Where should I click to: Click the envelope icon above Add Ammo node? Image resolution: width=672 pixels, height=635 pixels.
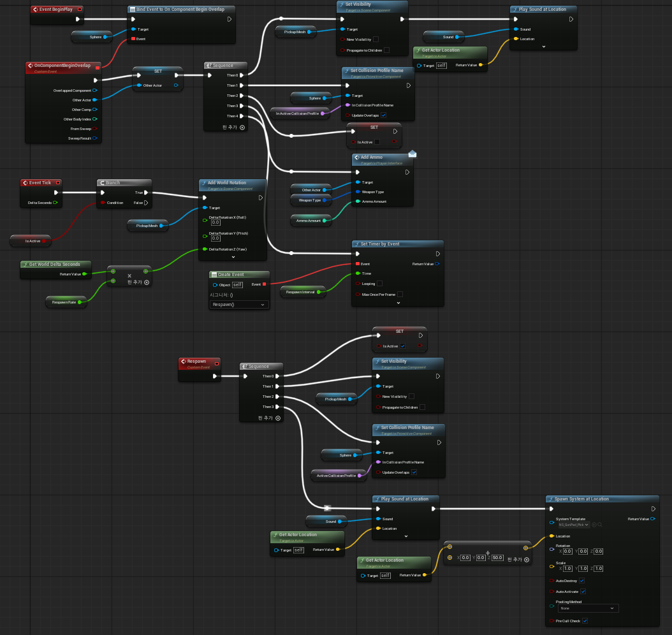pyautogui.click(x=413, y=154)
